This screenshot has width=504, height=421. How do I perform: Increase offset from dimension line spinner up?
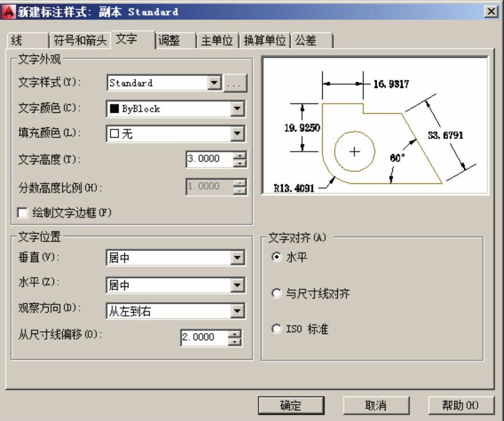[x=235, y=333]
